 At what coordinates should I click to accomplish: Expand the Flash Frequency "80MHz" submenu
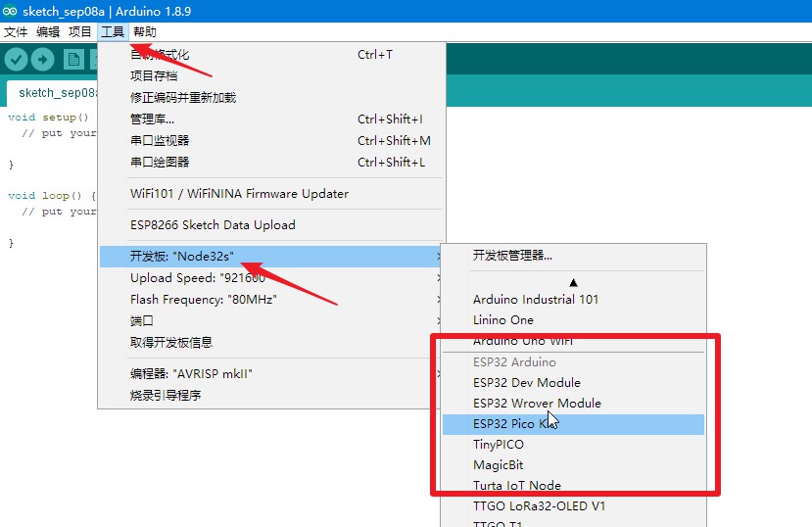(x=270, y=300)
